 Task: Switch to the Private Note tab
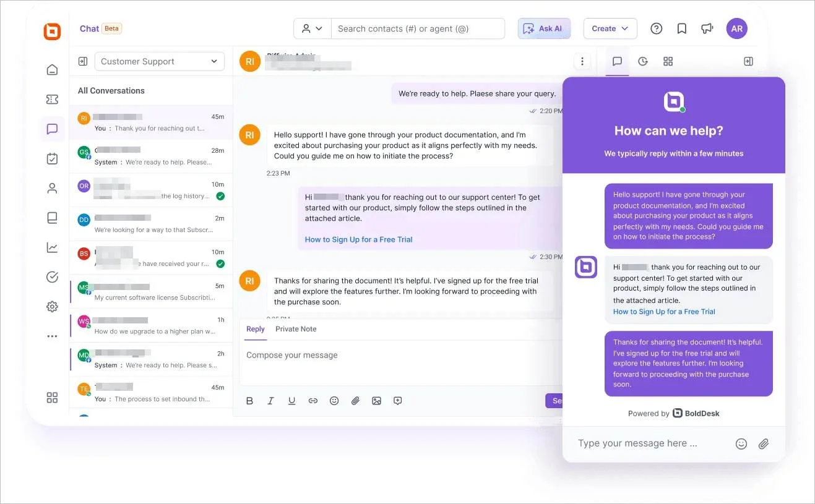[x=296, y=328]
